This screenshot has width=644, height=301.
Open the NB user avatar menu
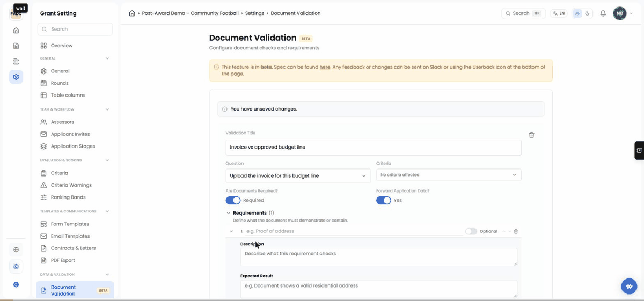(x=620, y=13)
